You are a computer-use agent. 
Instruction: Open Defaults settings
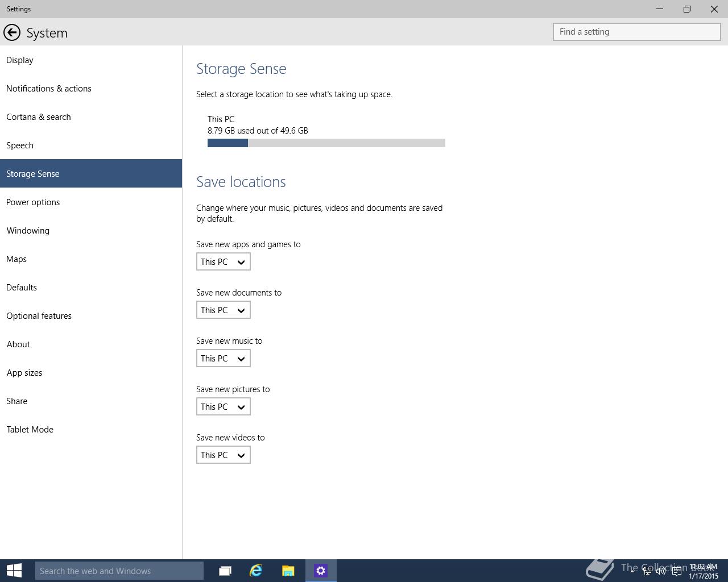91,287
